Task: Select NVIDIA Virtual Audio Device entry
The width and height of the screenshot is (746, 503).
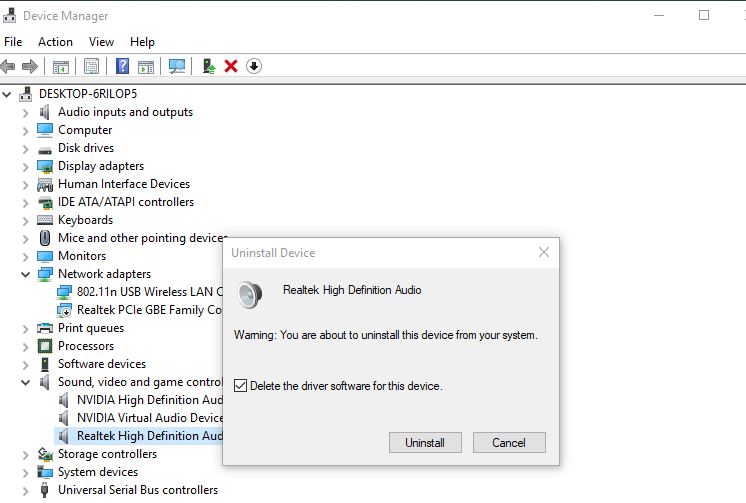Action: pyautogui.click(x=150, y=418)
